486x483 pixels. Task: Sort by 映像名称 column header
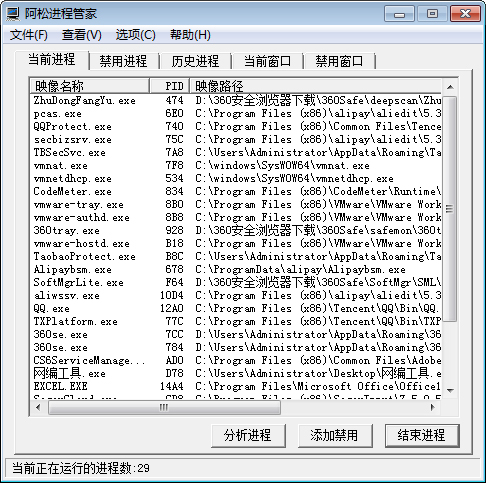(89, 86)
